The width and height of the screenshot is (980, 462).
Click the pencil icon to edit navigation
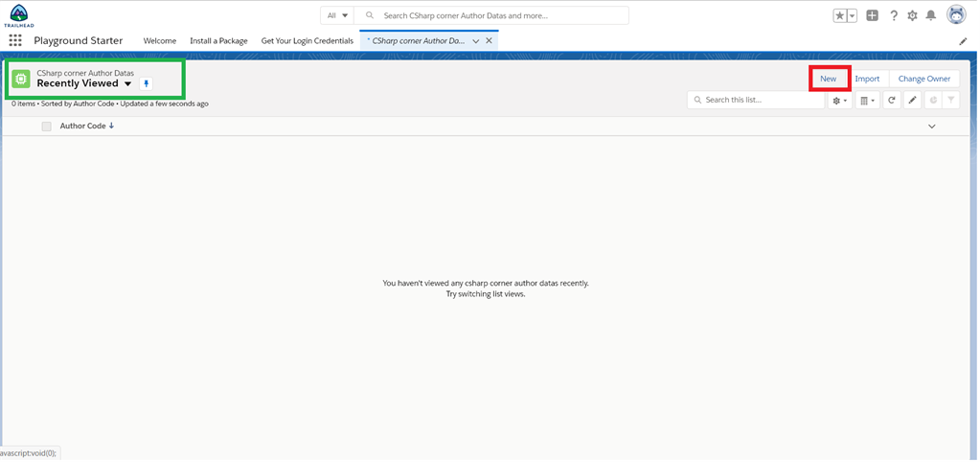tap(963, 41)
